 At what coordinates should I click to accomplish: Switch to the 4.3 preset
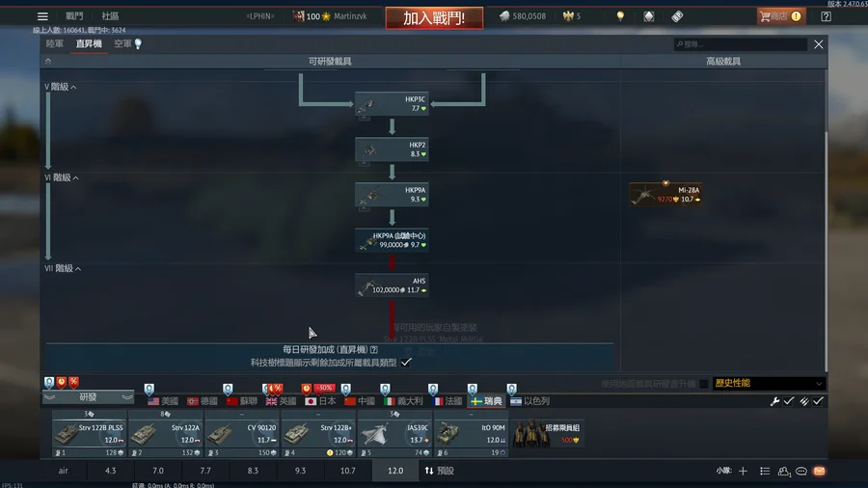click(111, 471)
